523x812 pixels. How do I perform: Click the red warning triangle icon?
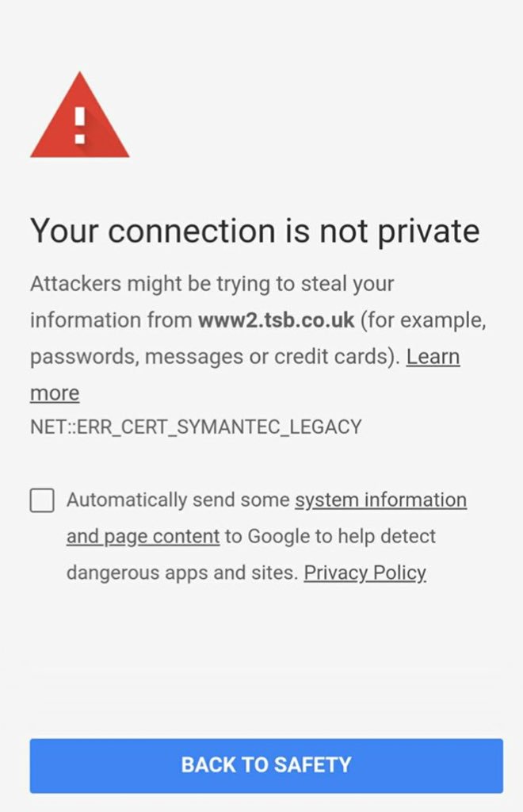80,115
